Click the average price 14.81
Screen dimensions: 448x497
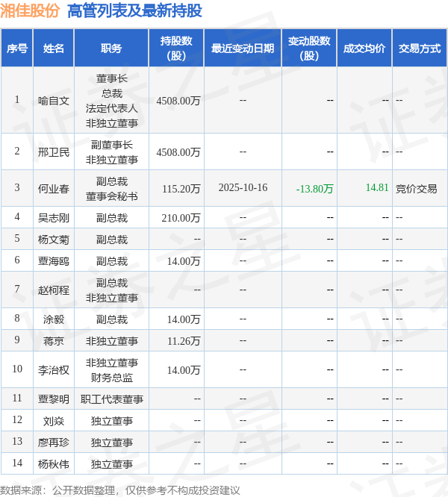click(x=377, y=187)
